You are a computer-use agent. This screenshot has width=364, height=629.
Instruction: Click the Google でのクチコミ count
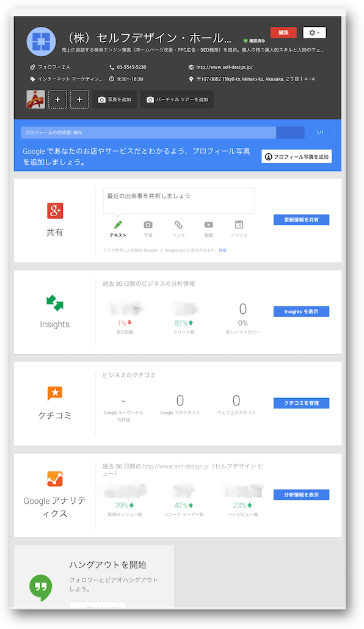point(180,401)
